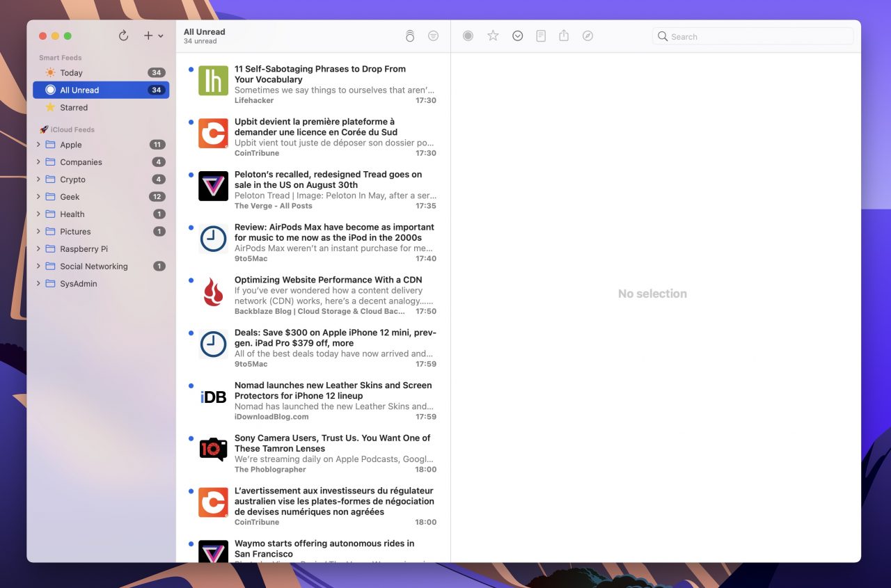
Task: Click the mark all as read icon
Action: (410, 35)
